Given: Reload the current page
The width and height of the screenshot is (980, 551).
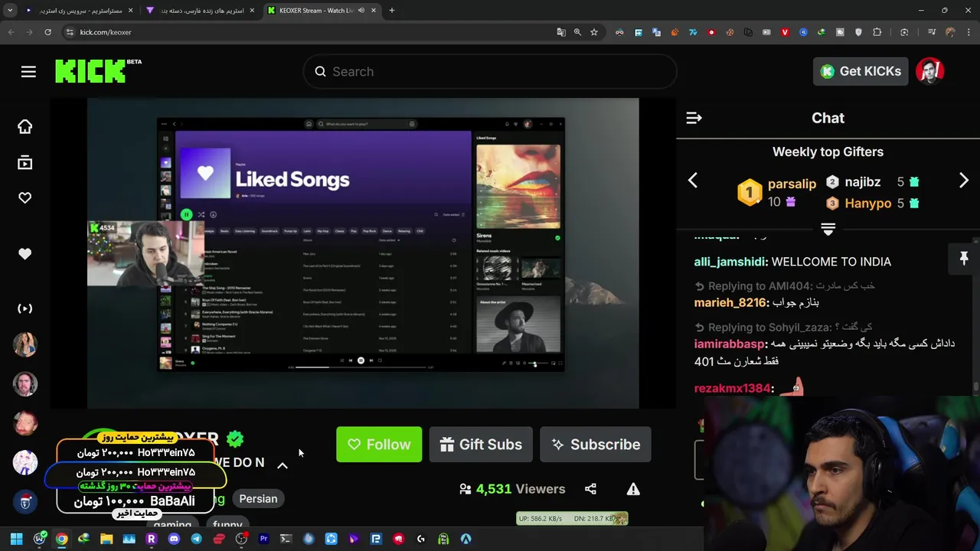Looking at the screenshot, I should pyautogui.click(x=47, y=32).
